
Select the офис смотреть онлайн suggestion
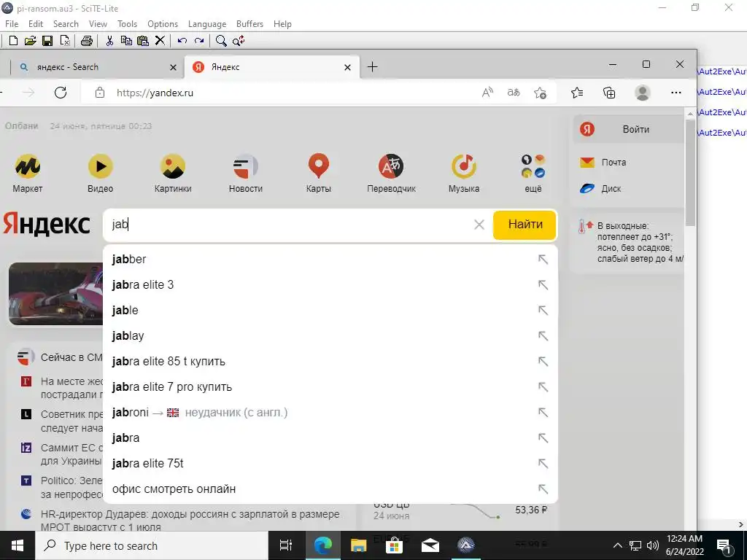[330, 489]
